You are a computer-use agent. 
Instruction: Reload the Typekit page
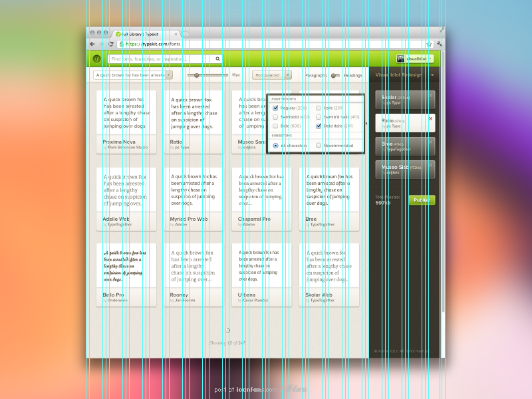(110, 44)
